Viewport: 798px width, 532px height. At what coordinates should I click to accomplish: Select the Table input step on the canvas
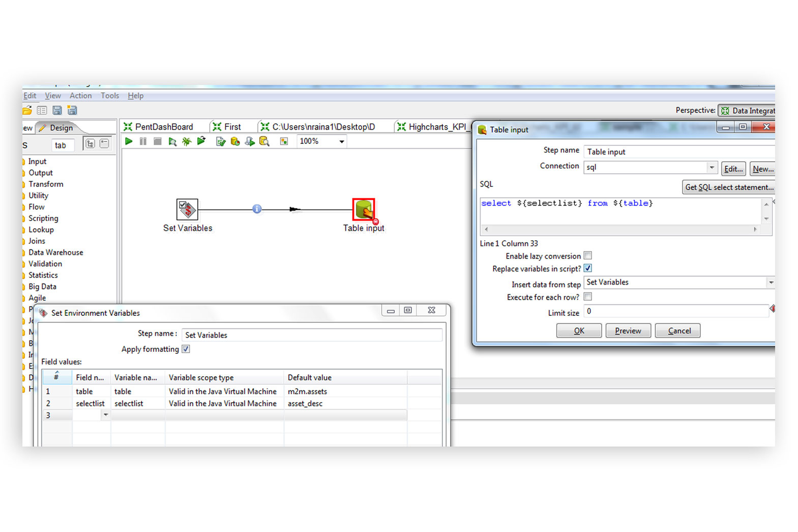pos(363,209)
